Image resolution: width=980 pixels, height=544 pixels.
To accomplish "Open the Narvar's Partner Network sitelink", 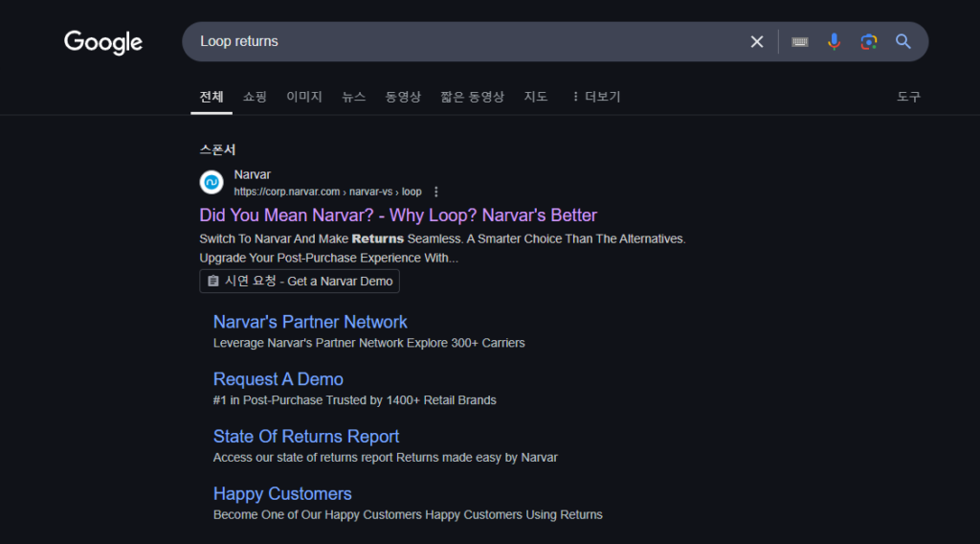I will point(310,322).
